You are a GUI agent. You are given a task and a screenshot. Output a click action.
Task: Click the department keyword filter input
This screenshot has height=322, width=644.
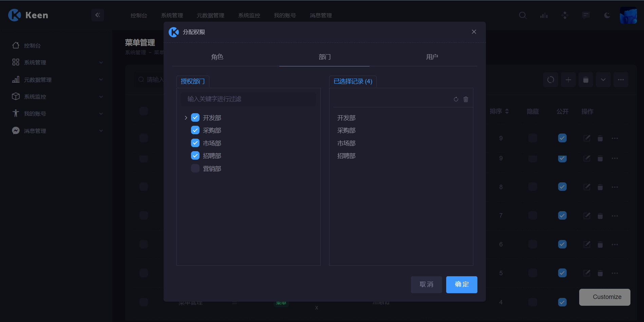248,99
